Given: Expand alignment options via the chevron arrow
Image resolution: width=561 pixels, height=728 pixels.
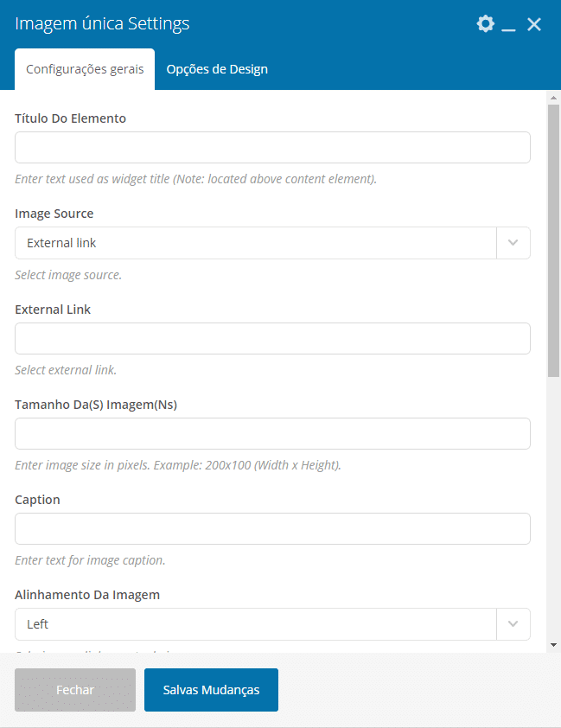Looking at the screenshot, I should click(513, 624).
